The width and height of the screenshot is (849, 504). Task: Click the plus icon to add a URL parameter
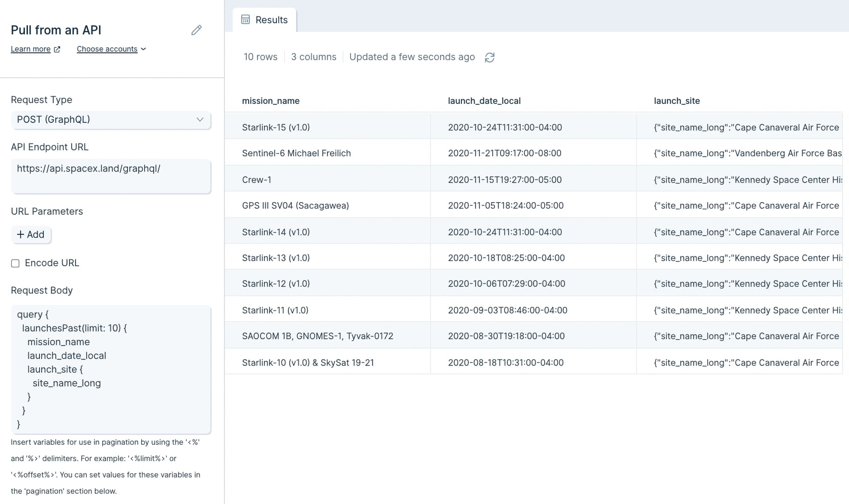(21, 235)
